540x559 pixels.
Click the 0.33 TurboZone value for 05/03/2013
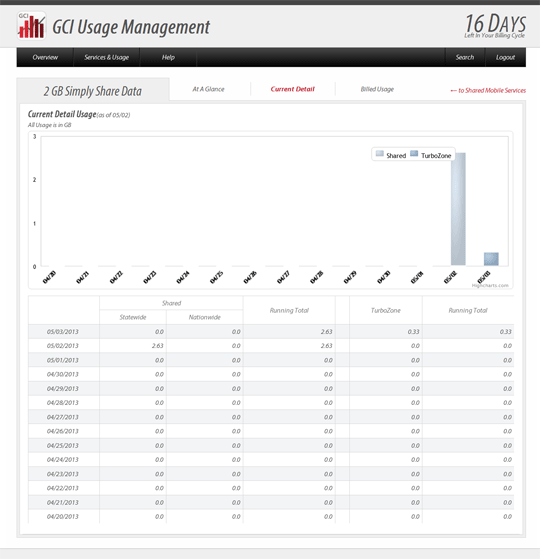[413, 332]
